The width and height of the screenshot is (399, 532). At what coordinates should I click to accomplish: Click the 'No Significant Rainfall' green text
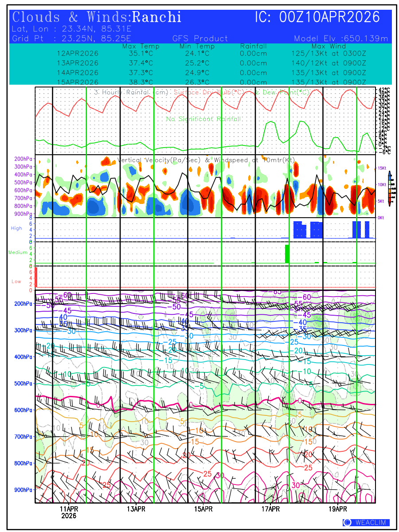[x=203, y=119]
